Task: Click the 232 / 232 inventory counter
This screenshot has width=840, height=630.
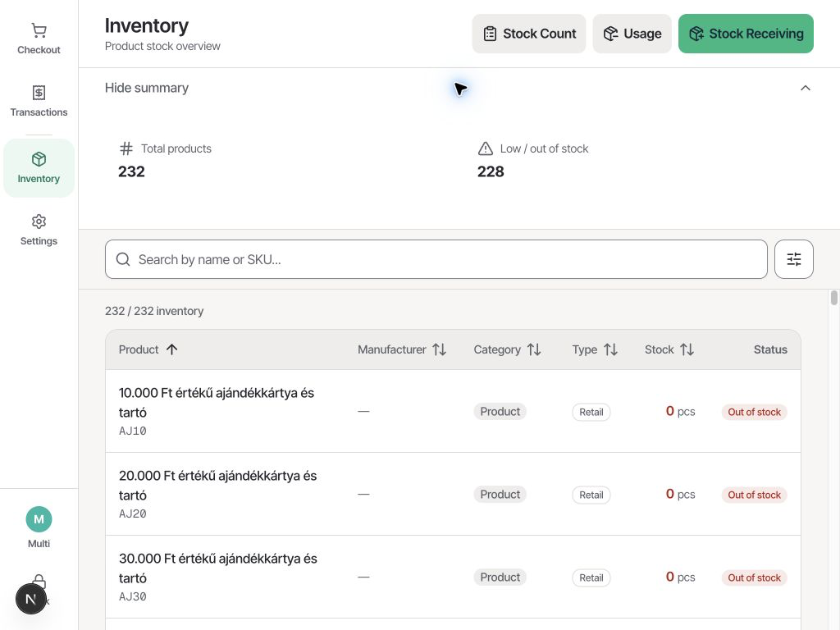Action: pyautogui.click(x=154, y=311)
